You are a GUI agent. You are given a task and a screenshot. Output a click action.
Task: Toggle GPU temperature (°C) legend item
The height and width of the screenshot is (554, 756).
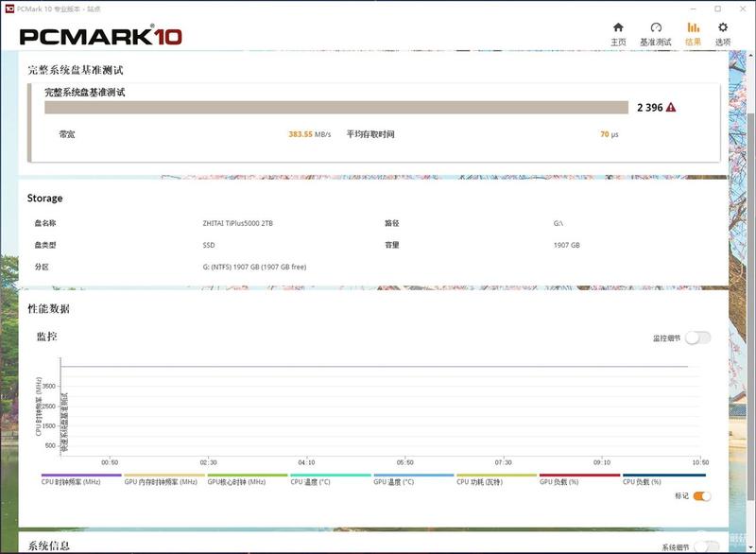click(x=414, y=479)
